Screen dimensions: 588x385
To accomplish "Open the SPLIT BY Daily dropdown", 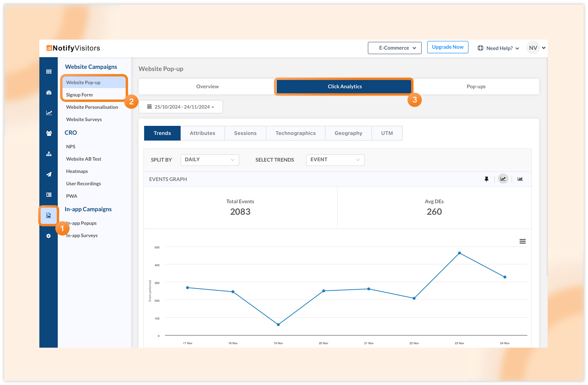I will [x=210, y=160].
